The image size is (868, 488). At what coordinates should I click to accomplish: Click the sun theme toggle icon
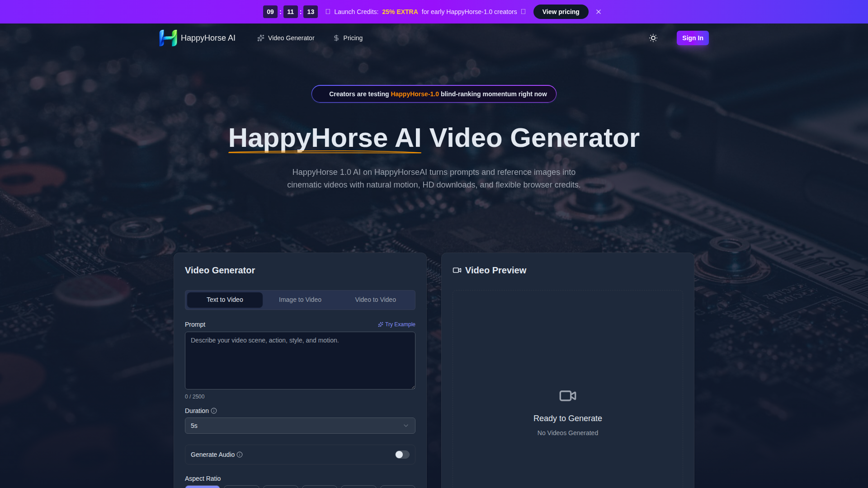[653, 38]
